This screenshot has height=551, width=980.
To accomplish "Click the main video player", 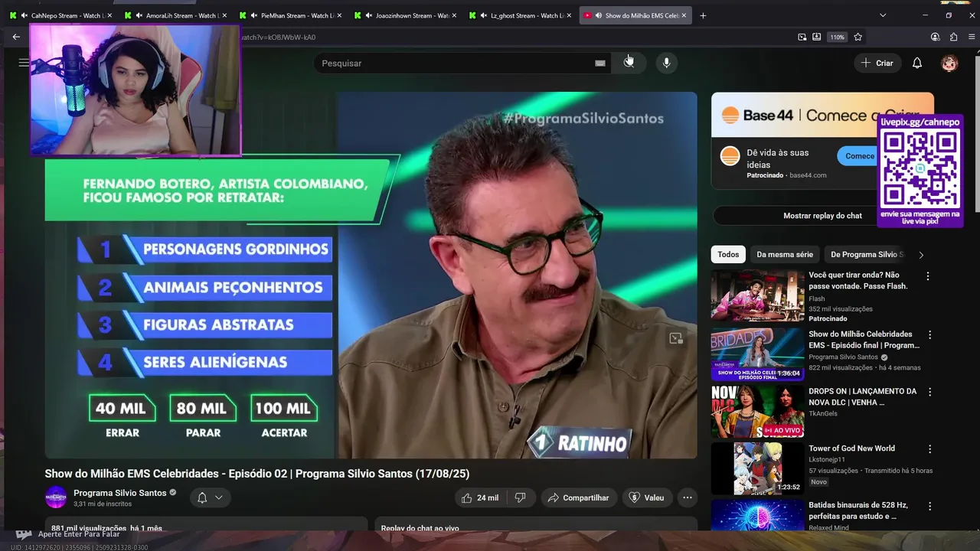I will point(371,275).
